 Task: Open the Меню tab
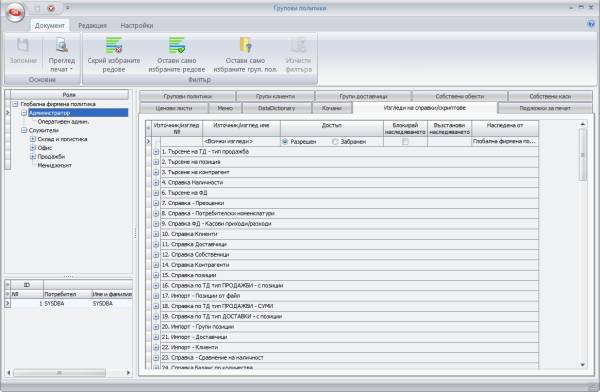click(x=225, y=108)
